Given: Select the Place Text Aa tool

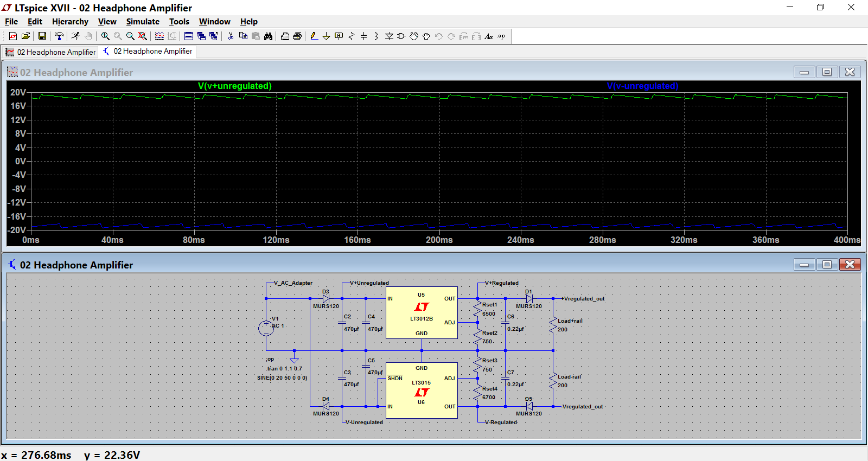Looking at the screenshot, I should 489,36.
